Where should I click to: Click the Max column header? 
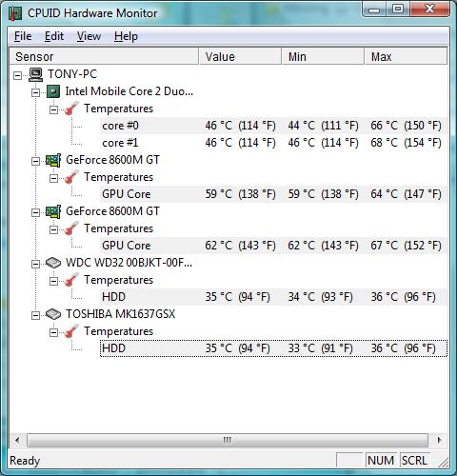406,56
